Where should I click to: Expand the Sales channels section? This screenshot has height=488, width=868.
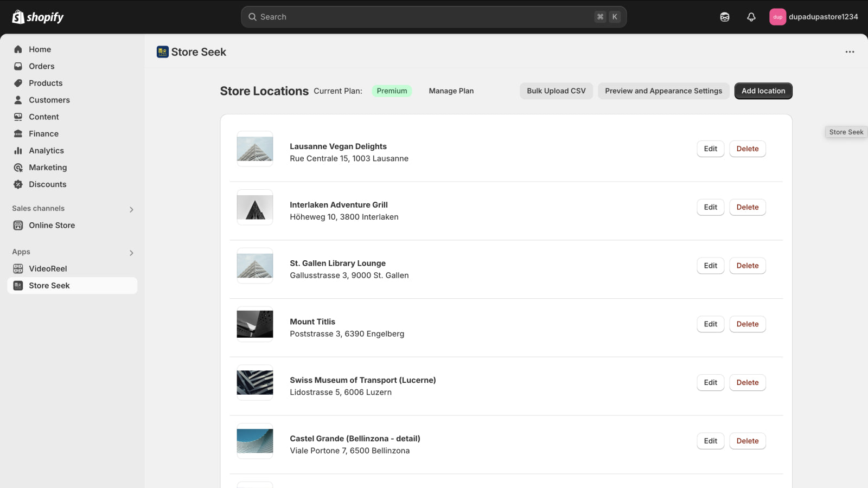tap(131, 209)
